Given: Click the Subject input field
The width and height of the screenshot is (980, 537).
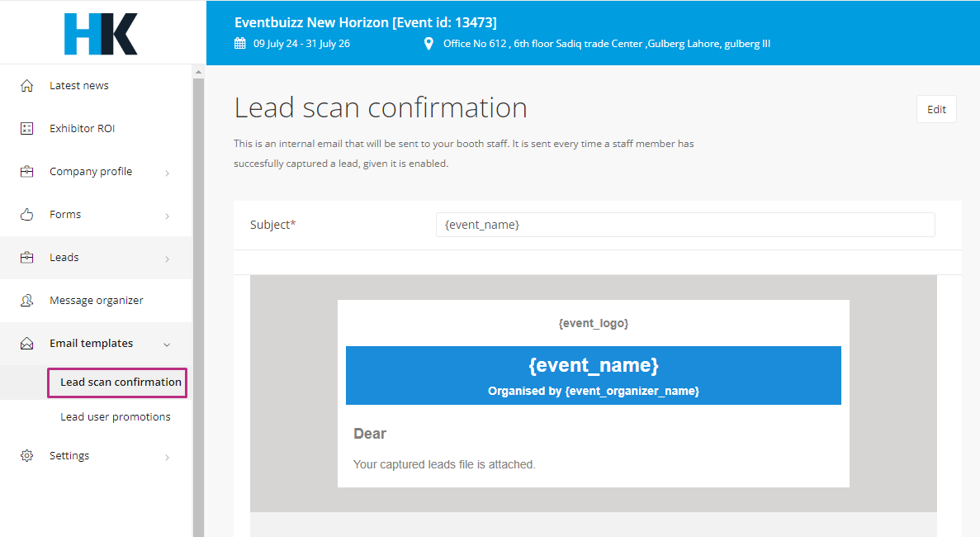Looking at the screenshot, I should (685, 225).
